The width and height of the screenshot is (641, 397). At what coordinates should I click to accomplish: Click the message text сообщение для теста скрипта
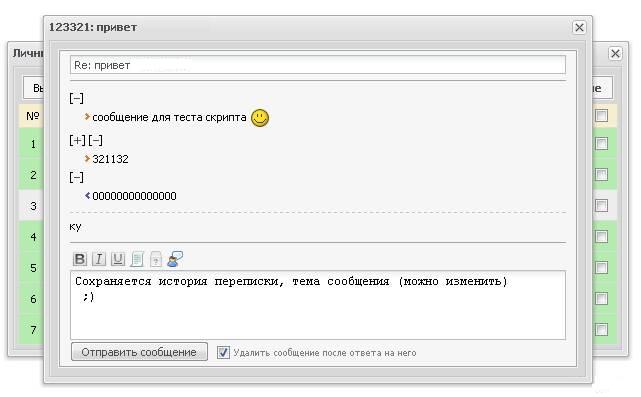[169, 117]
